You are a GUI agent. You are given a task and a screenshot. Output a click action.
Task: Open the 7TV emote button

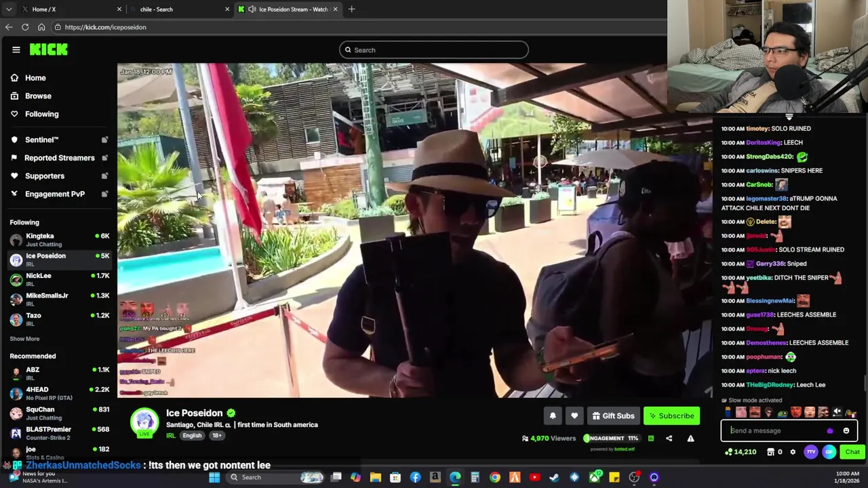point(811,452)
